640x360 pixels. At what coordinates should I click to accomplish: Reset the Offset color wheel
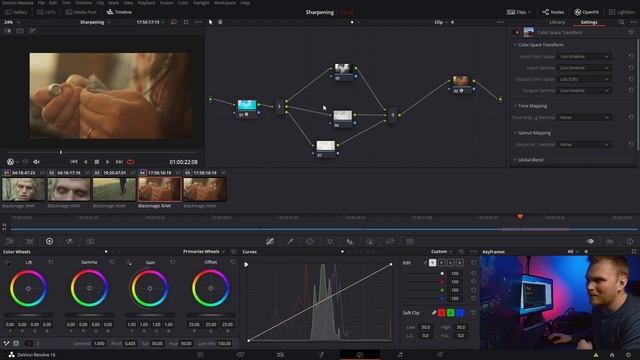(233, 262)
